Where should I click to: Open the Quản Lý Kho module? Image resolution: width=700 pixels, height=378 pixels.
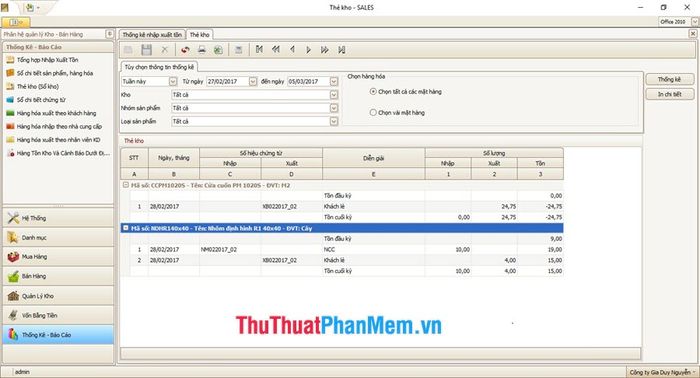58,296
